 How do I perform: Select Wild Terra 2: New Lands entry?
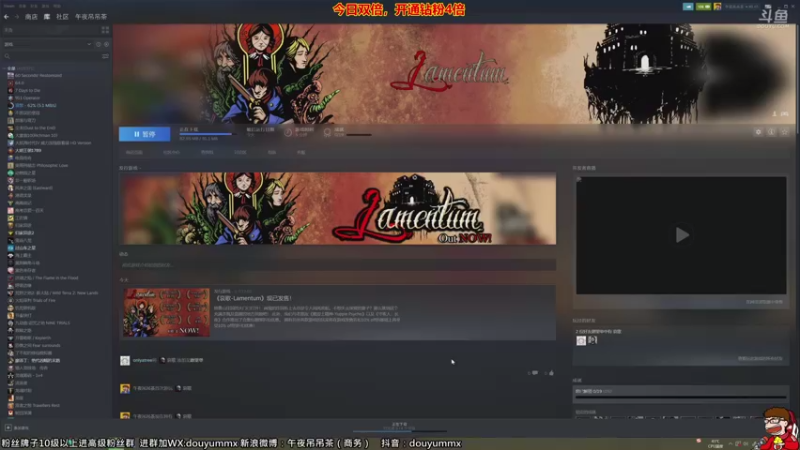(x=56, y=293)
